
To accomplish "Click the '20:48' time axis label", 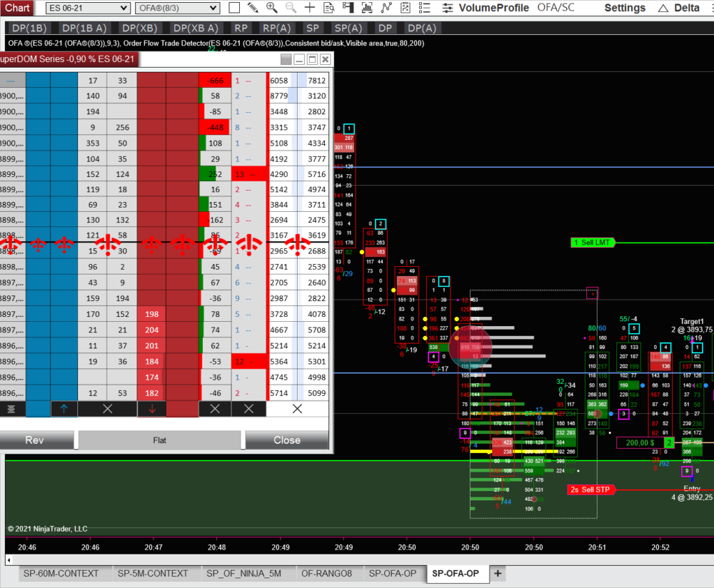I will click(x=217, y=547).
